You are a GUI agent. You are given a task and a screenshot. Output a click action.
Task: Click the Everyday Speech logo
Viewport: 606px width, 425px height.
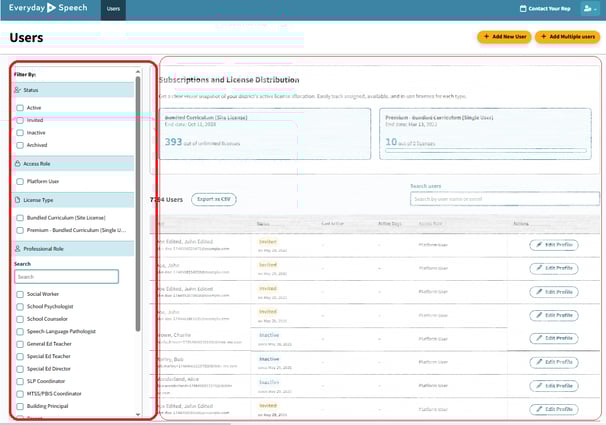pos(48,8)
